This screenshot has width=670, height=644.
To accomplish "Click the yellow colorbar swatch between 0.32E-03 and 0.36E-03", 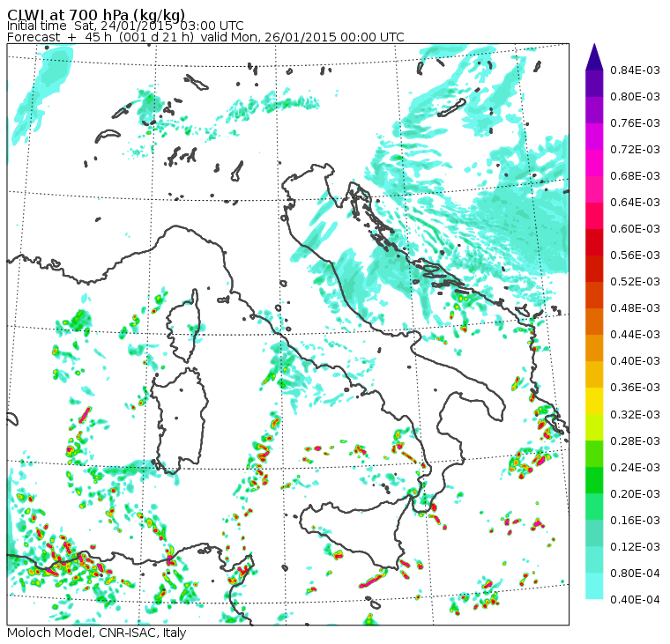I will click(x=594, y=401).
